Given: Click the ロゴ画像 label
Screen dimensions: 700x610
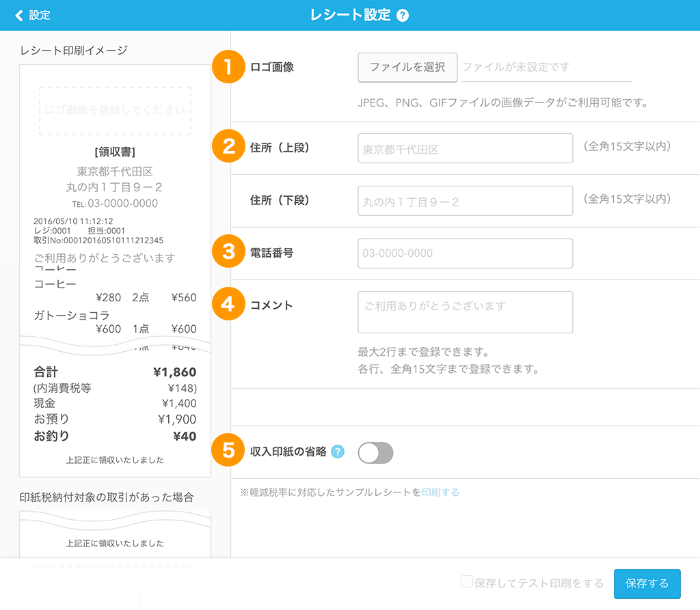Looking at the screenshot, I should 272,68.
